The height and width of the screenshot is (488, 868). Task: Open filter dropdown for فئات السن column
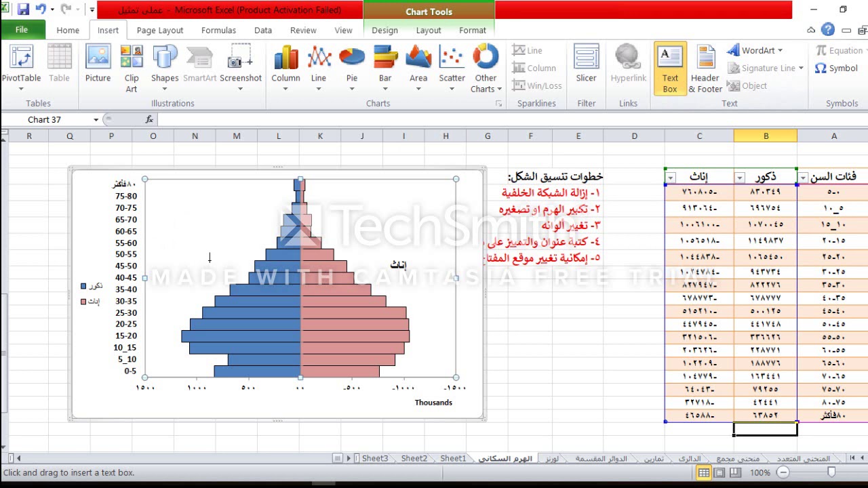[803, 178]
